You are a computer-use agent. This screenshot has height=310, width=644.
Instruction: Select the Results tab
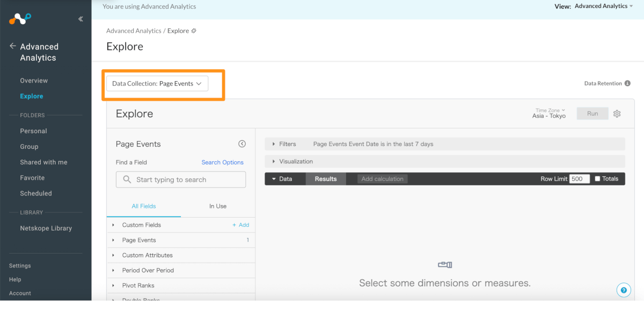pos(326,179)
